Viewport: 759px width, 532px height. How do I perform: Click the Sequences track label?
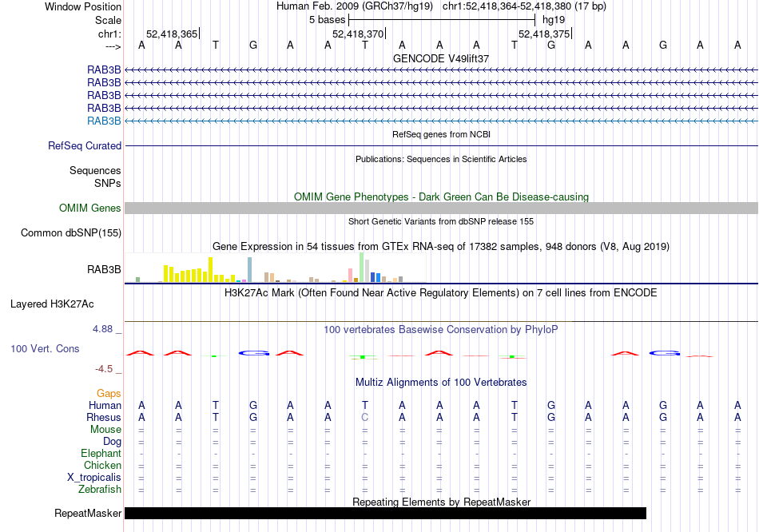[x=95, y=170]
